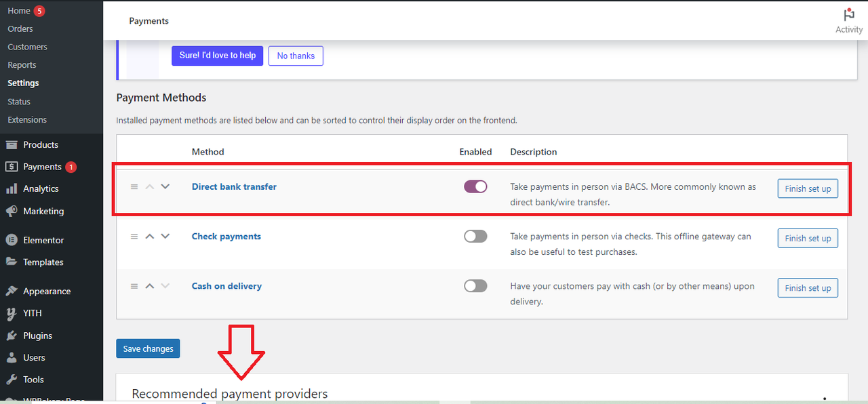The height and width of the screenshot is (404, 868).
Task: Open the Status submenu item
Action: click(19, 102)
